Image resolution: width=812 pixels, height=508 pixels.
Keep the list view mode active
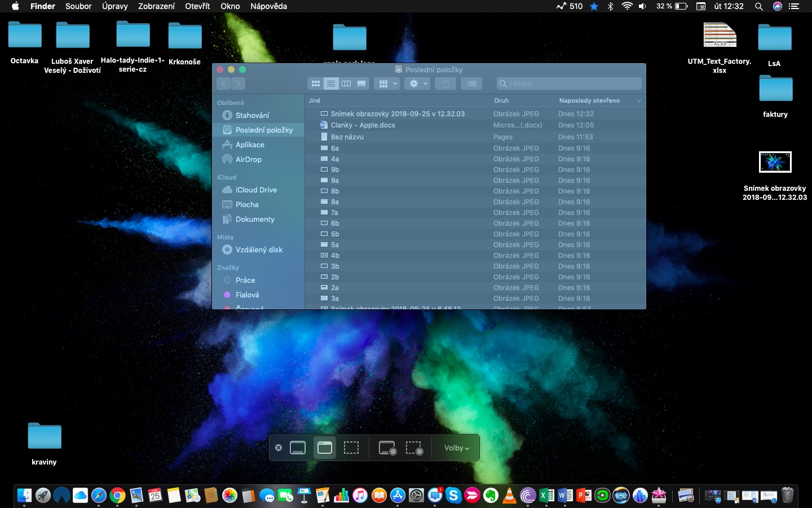331,83
